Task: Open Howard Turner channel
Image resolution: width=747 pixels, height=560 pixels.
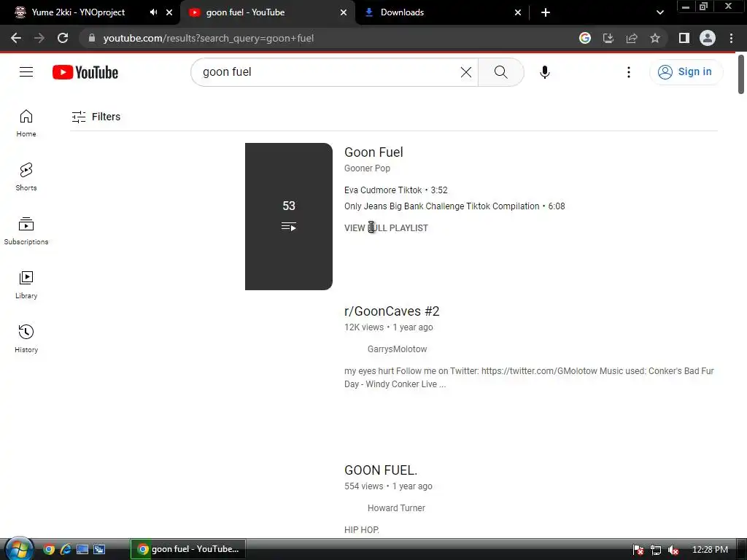Action: click(396, 508)
